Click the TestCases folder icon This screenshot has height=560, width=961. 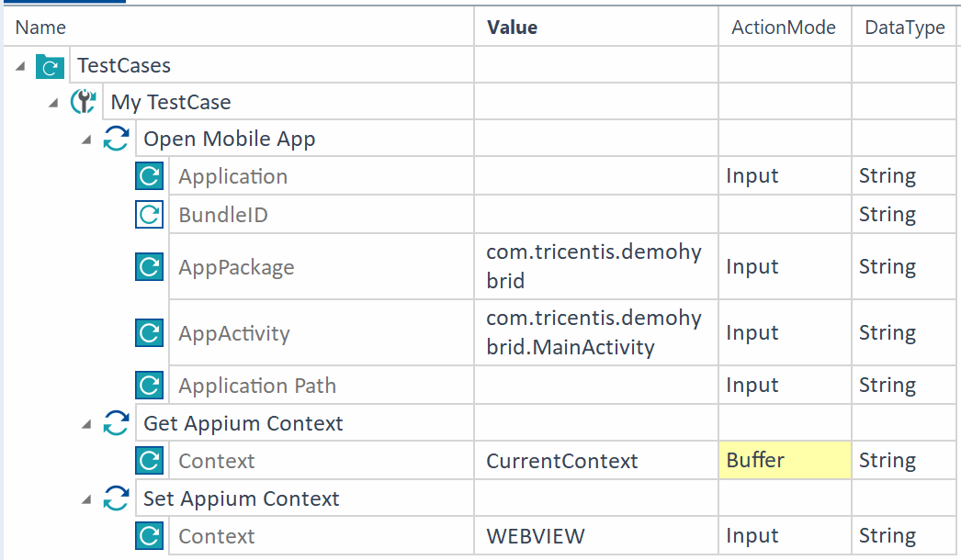(x=50, y=66)
